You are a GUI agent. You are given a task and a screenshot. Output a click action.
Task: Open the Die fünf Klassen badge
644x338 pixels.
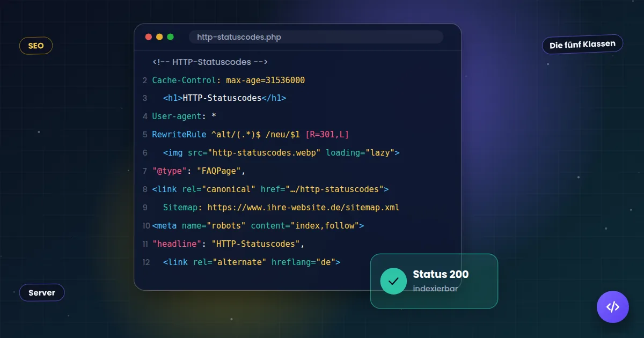[582, 45]
